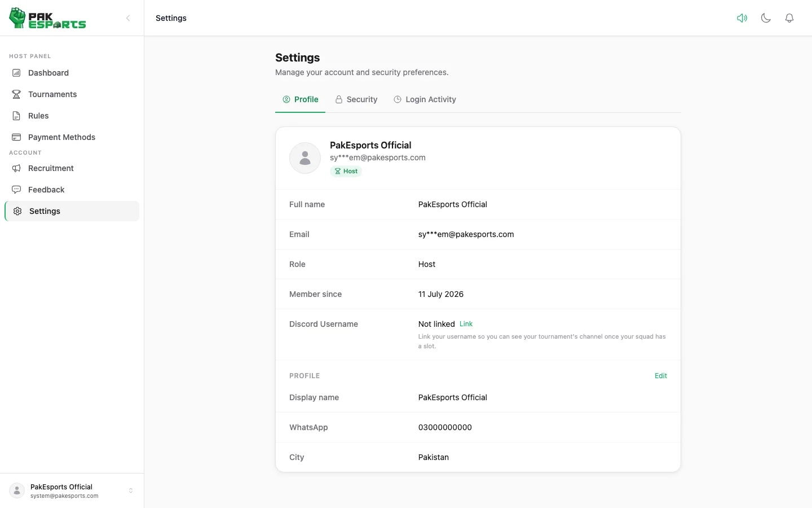Image resolution: width=812 pixels, height=508 pixels.
Task: Click the Role value Host
Action: point(427,264)
